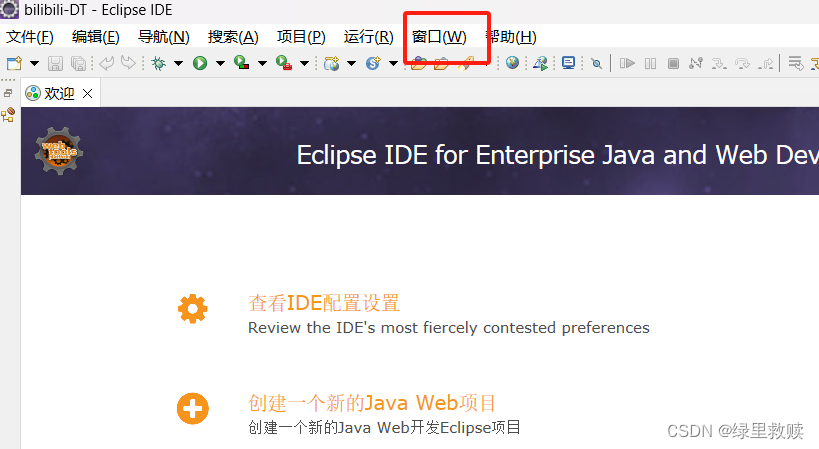Click the Run External Tools icon
This screenshot has width=819, height=449.
[284, 63]
